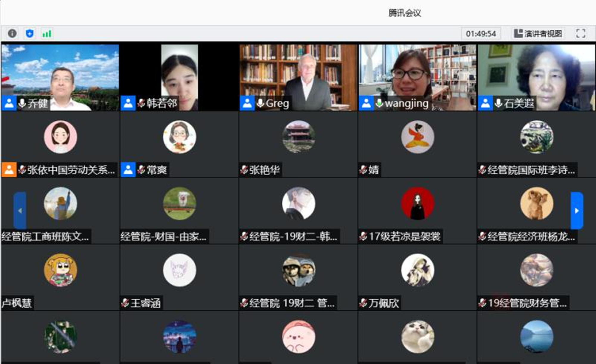The width and height of the screenshot is (596, 364).
Task: Go to previous page of participants
Action: pyautogui.click(x=20, y=211)
